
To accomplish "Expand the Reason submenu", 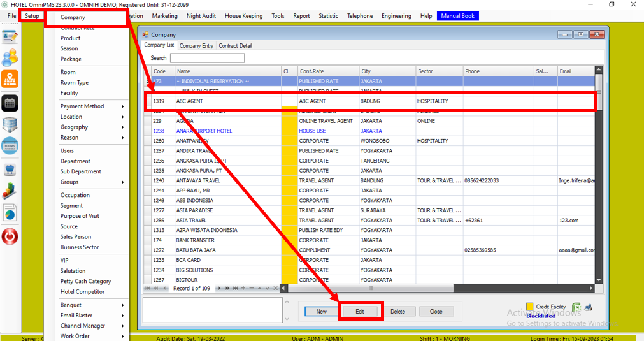I will (123, 138).
